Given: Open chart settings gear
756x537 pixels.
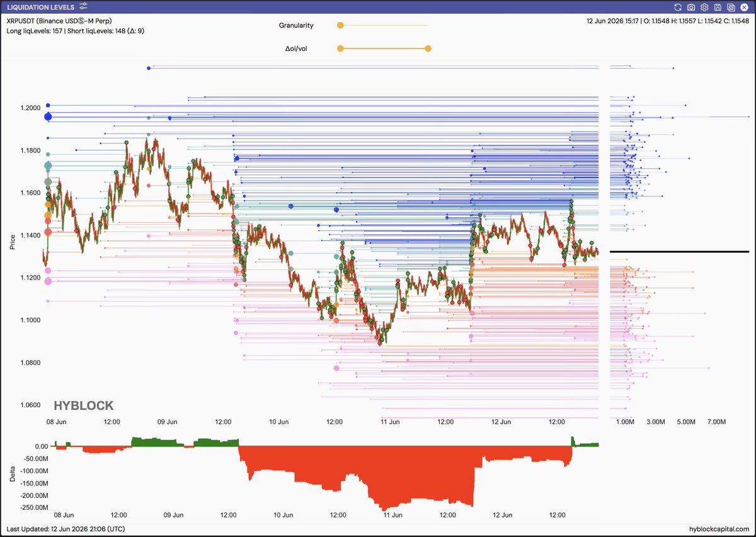Looking at the screenshot, I should (x=704, y=7).
